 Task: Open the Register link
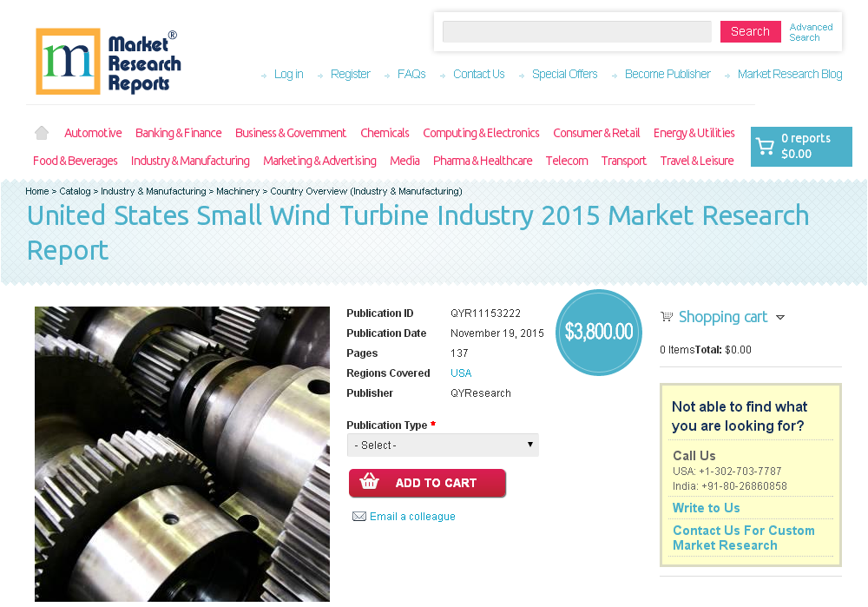pyautogui.click(x=351, y=74)
